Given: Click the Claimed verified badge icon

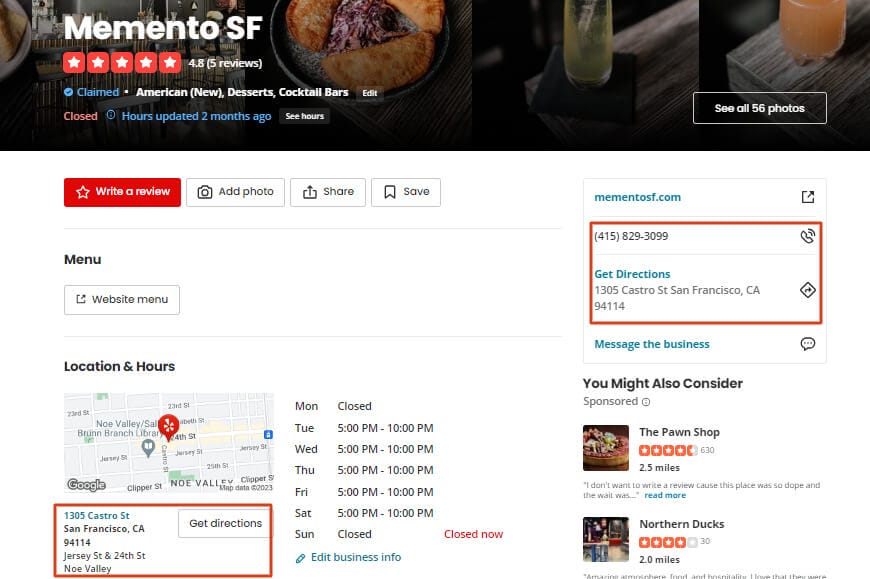Looking at the screenshot, I should [x=68, y=92].
